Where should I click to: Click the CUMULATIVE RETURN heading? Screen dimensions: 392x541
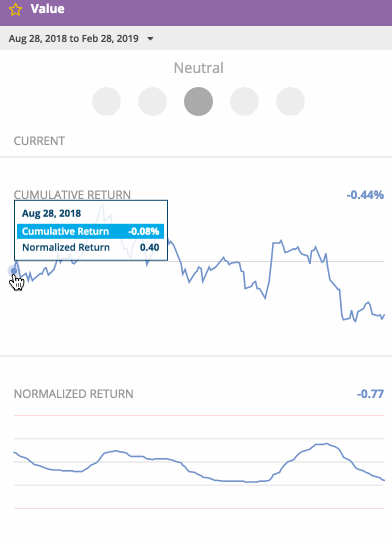72,195
